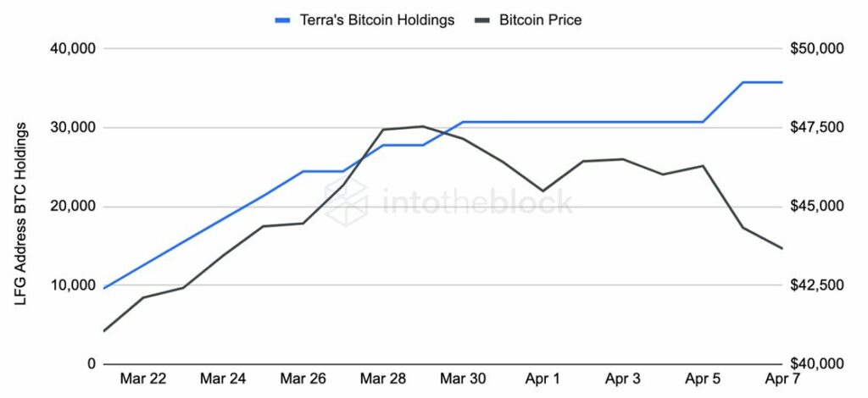Viewport: 868px width, 398px height.
Task: Click the Apr 3 date axis label
Action: coord(623,379)
